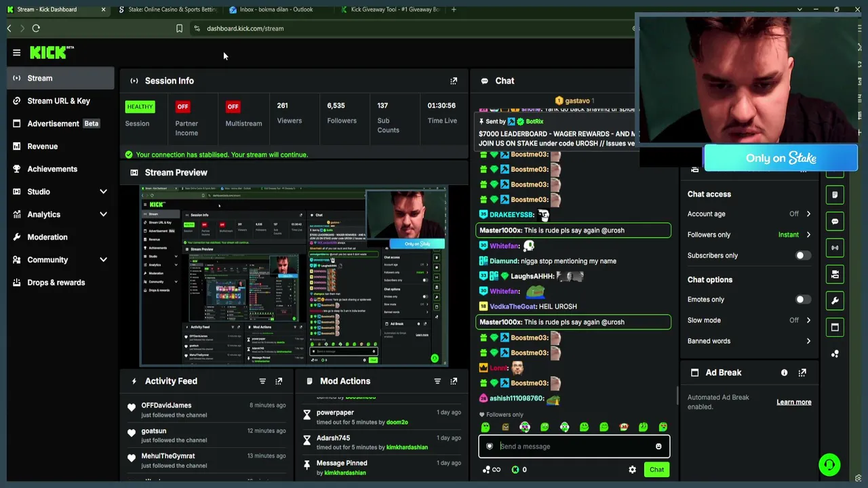Screen dimensions: 868x488
Task: Expand the Studio sidebar section
Action: pyautogui.click(x=103, y=192)
